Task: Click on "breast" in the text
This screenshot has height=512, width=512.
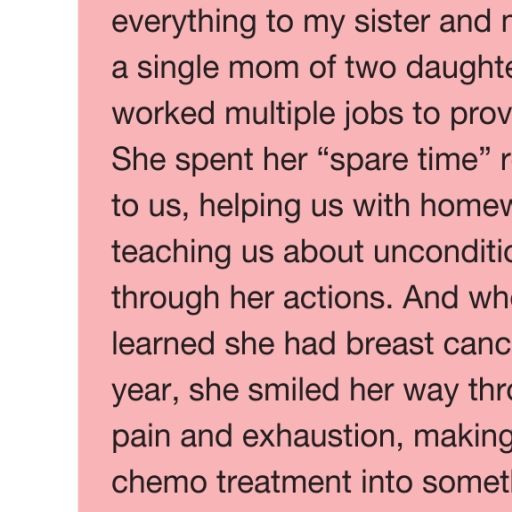Action: [x=390, y=344]
